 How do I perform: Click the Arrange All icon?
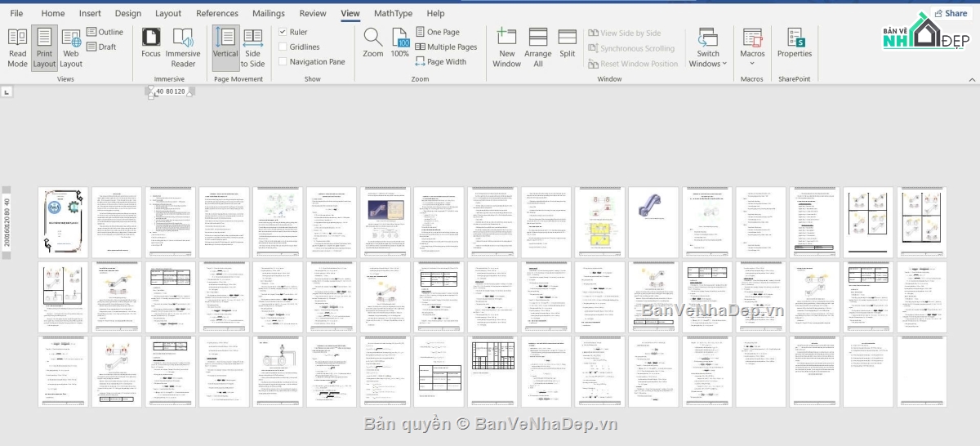pos(538,47)
